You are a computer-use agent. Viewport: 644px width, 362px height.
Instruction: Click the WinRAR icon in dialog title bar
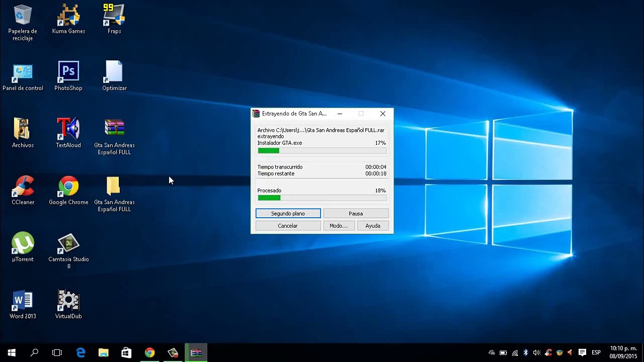coord(256,114)
